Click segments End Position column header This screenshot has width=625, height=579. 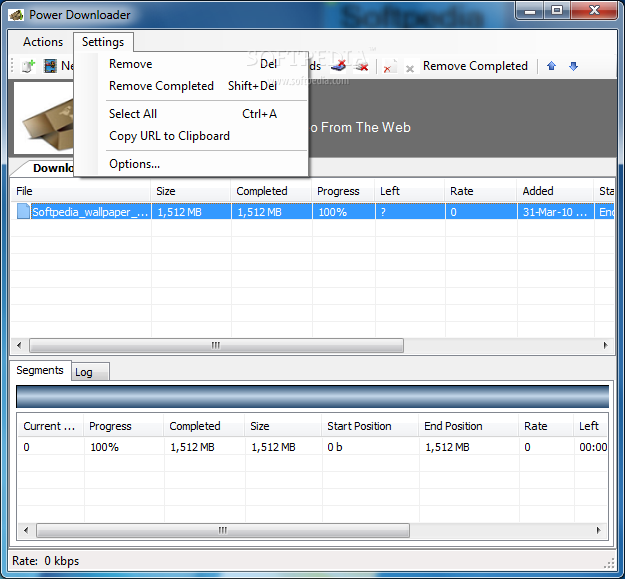[x=469, y=426]
